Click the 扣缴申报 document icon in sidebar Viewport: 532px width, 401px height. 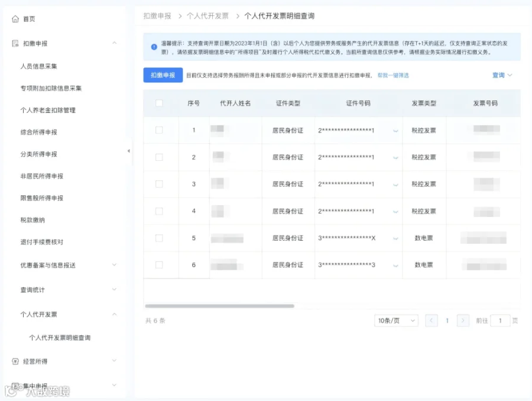(x=15, y=43)
